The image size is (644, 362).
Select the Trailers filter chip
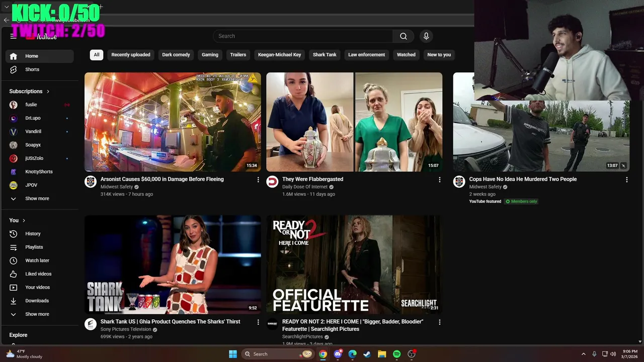coord(238,55)
